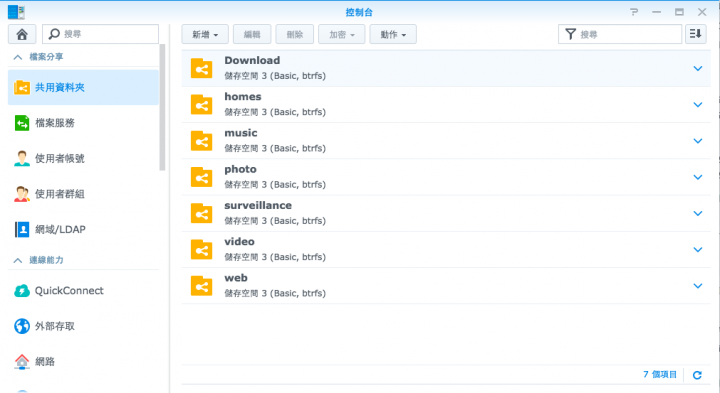Open 共用資料夾 shared folder section
This screenshot has width=720, height=393.
coord(83,87)
